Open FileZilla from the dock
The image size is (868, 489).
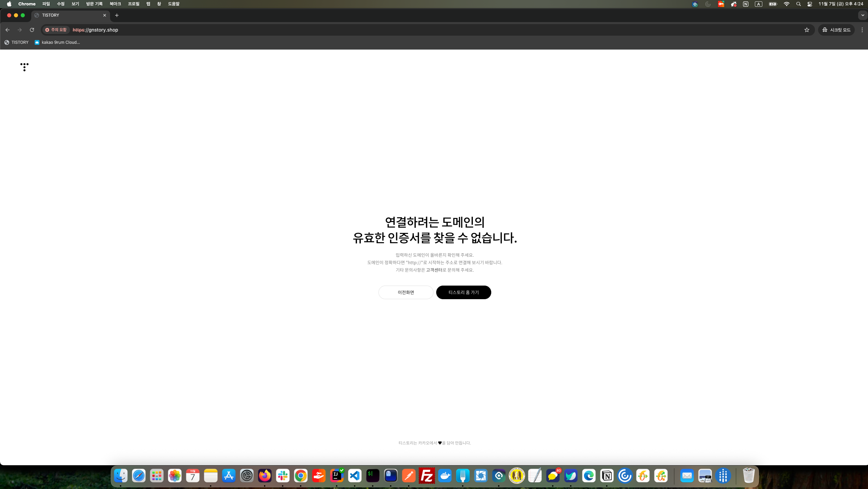click(427, 476)
